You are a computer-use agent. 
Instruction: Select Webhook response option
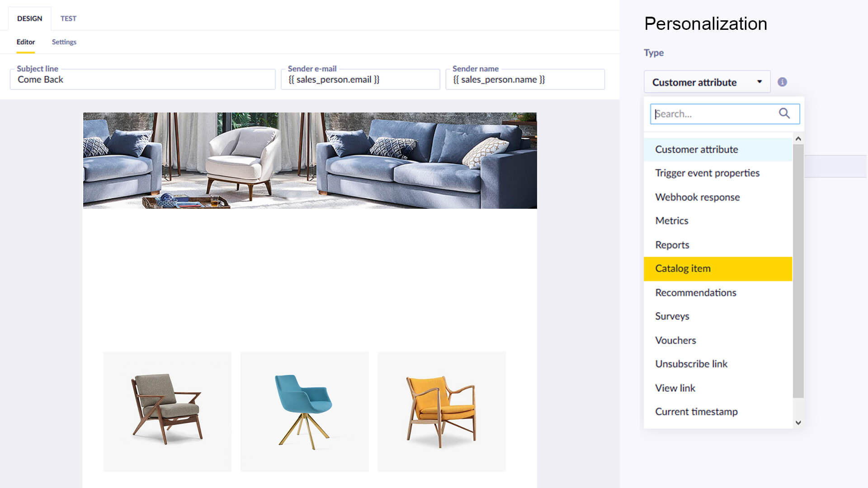click(x=718, y=197)
